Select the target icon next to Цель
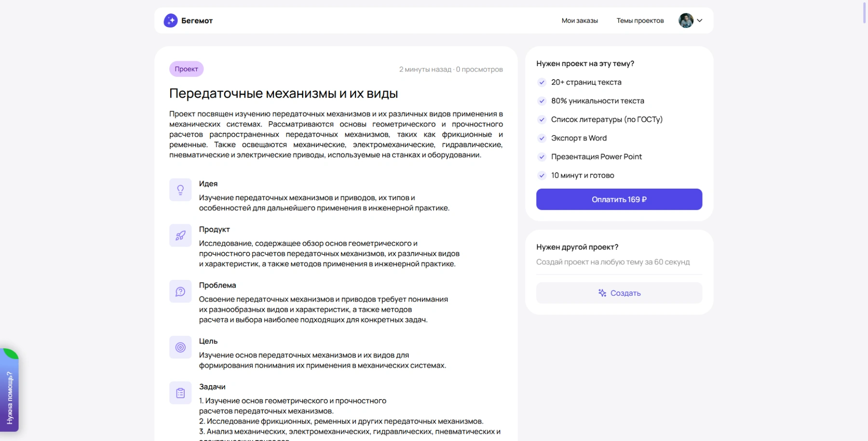Screen dimensions: 868x441 pyautogui.click(x=180, y=347)
